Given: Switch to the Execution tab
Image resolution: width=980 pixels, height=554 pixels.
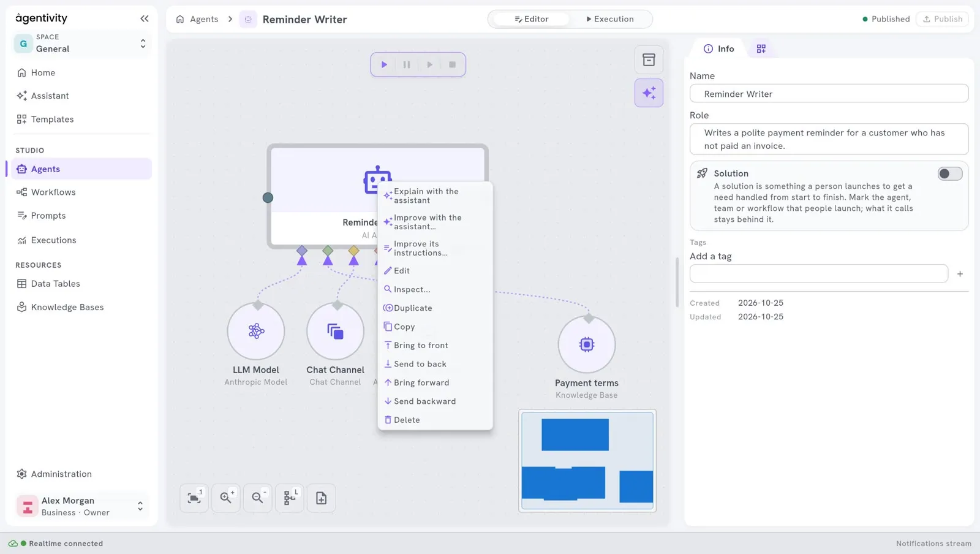Looking at the screenshot, I should pyautogui.click(x=609, y=19).
